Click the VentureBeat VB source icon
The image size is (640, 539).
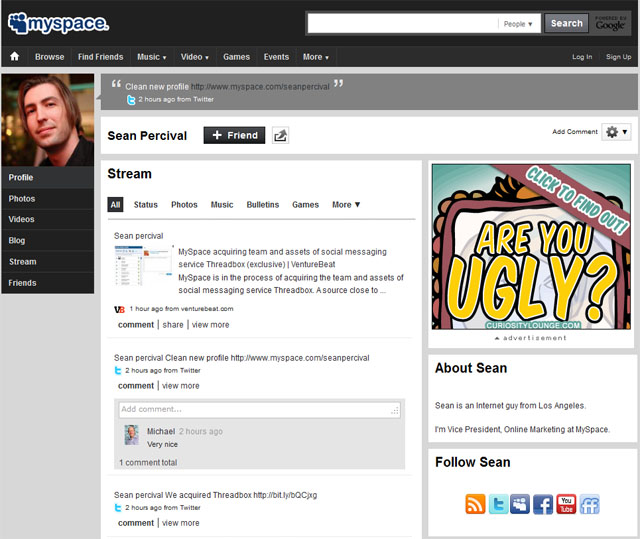(x=119, y=309)
